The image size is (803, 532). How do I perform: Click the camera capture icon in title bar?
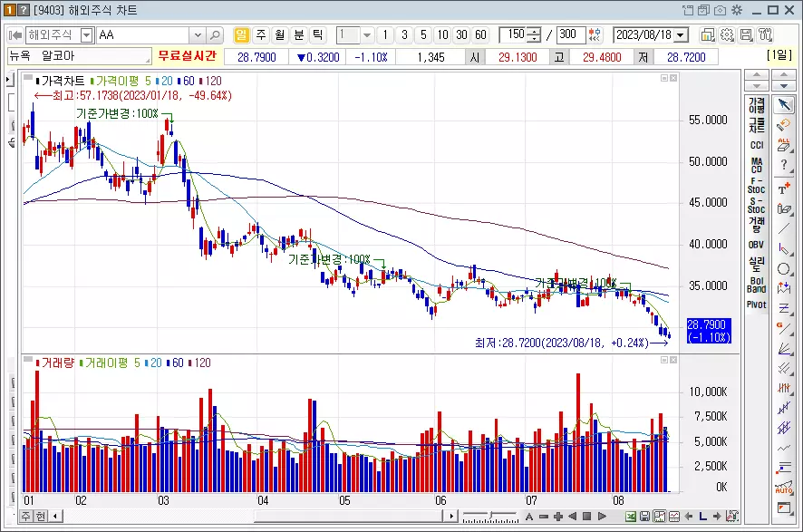[x=721, y=10]
